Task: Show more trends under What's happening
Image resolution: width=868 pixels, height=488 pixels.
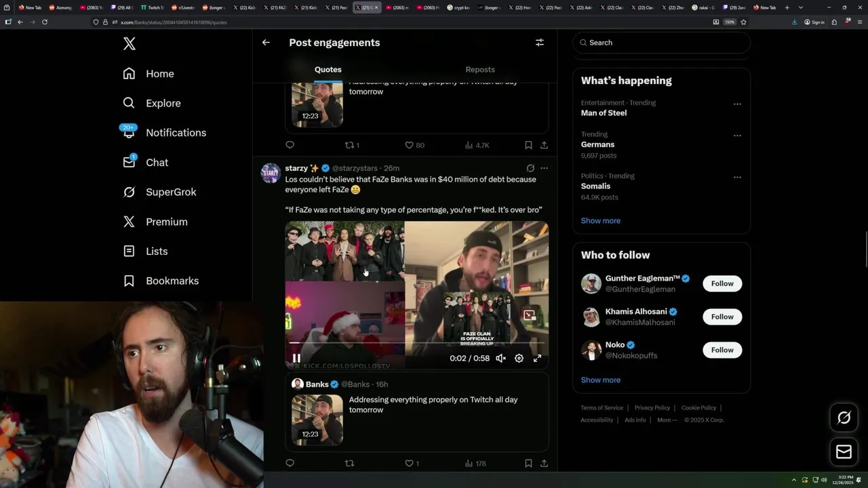Action: 601,221
